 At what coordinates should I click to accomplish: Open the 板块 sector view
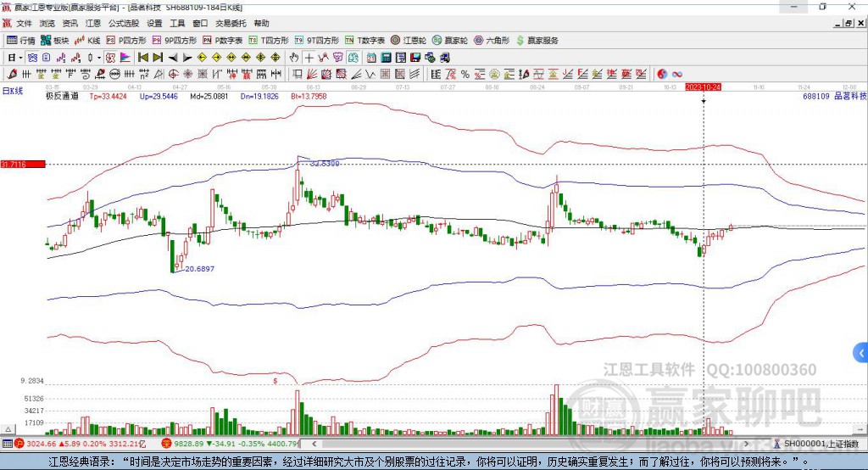pyautogui.click(x=54, y=41)
